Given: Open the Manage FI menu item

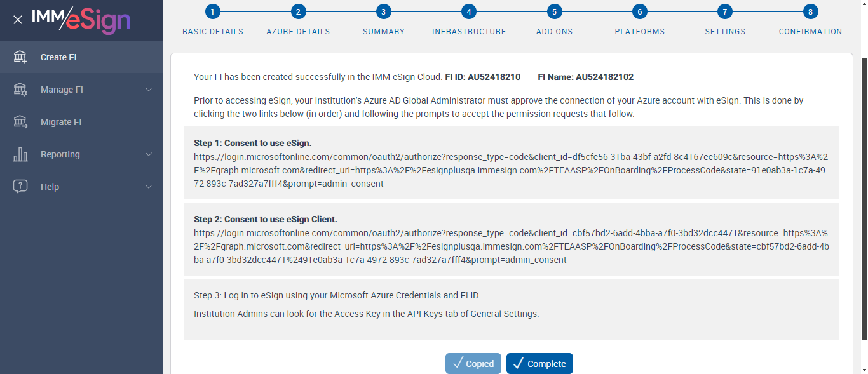Looking at the screenshot, I should click(81, 90).
